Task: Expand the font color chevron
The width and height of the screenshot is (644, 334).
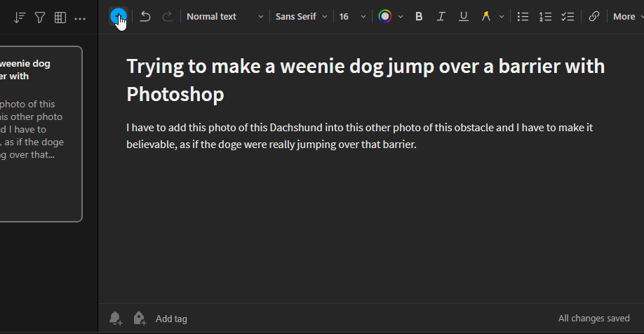Action: [x=401, y=17]
